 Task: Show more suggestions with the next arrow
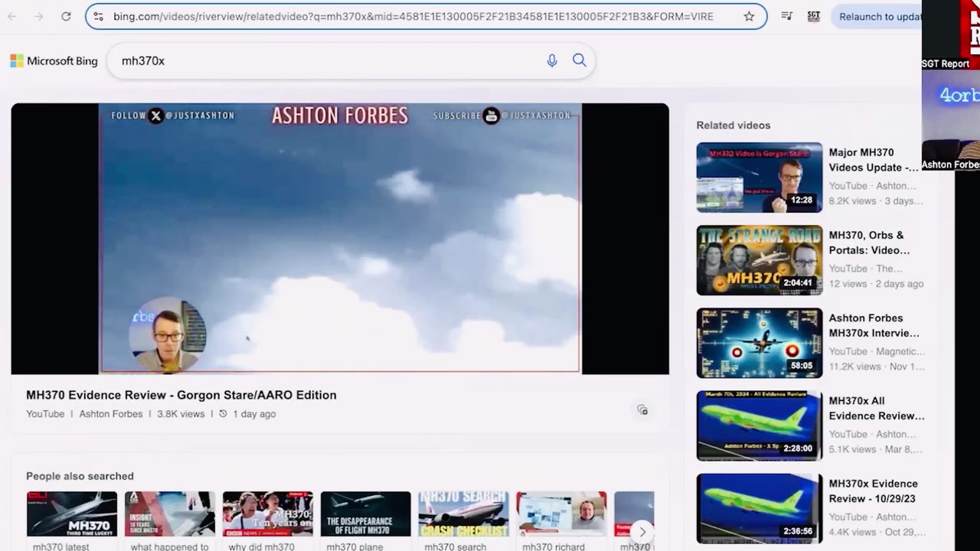click(x=642, y=532)
